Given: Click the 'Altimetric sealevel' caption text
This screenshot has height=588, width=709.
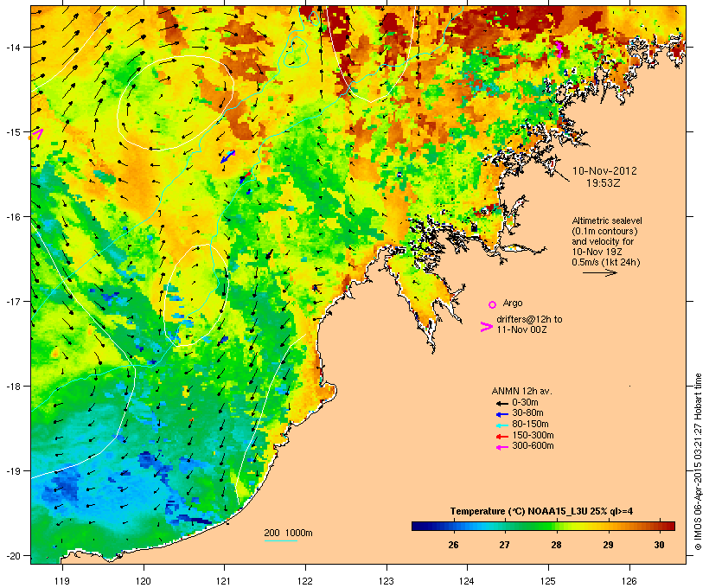Looking at the screenshot, I should coord(607,220).
